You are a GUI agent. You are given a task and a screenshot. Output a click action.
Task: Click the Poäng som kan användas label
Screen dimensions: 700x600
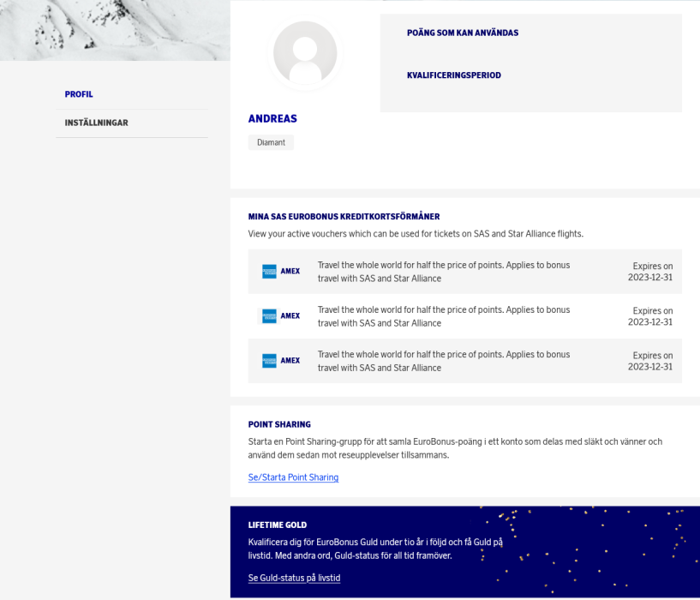[462, 33]
